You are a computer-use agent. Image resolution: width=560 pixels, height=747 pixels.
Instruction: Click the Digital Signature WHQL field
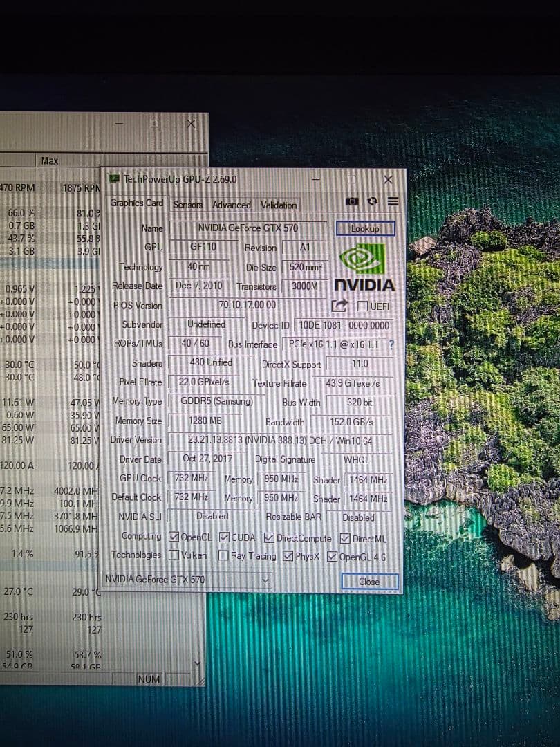pyautogui.click(x=356, y=460)
